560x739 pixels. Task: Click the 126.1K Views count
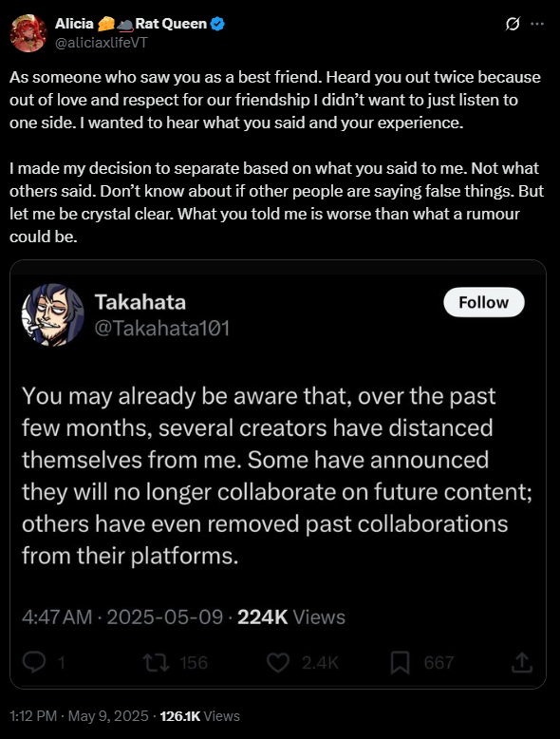[x=199, y=716]
